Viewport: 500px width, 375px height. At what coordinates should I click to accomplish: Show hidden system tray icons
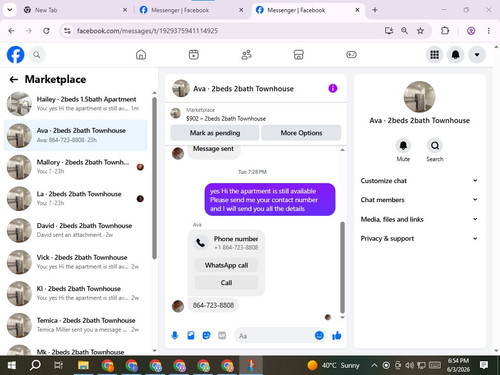(374, 365)
